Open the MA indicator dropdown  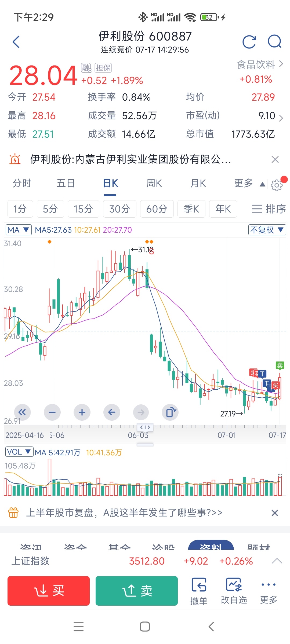[x=19, y=230]
